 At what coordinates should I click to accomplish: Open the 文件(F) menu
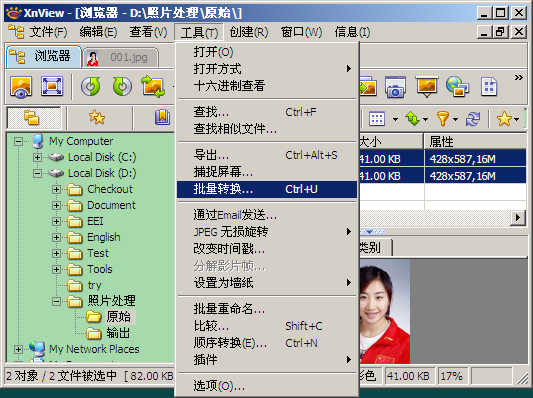click(x=48, y=32)
